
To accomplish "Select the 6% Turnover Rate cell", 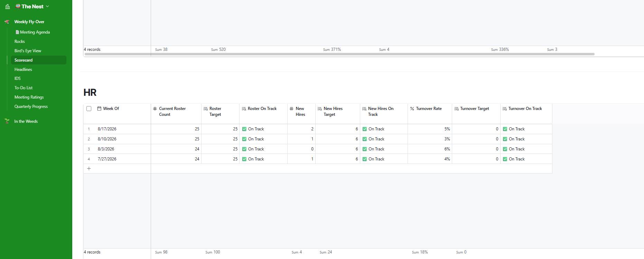I will 430,149.
